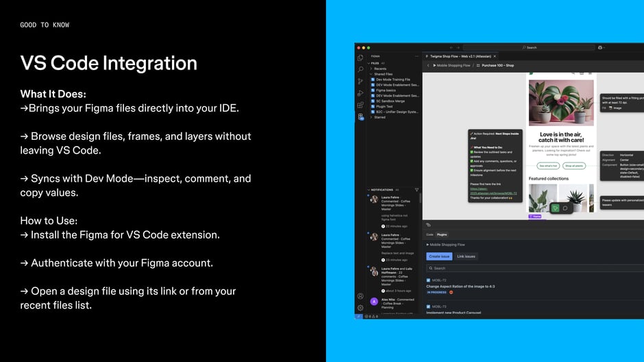Open Laura Fahre and Lulu Hoffmann notification
The width and height of the screenshot is (644, 362).
pyautogui.click(x=395, y=280)
